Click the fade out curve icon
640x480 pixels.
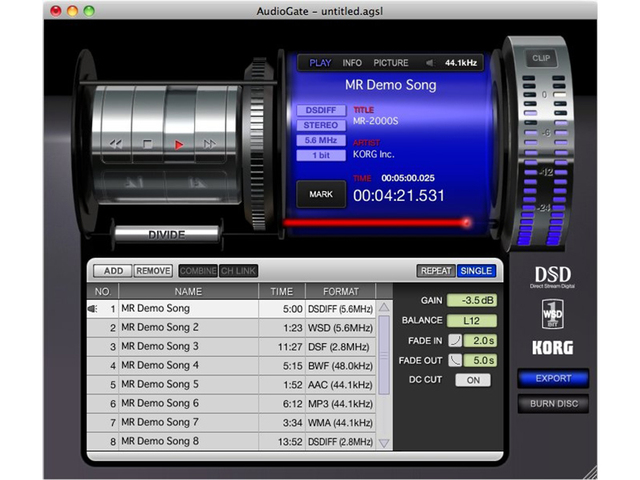454,360
